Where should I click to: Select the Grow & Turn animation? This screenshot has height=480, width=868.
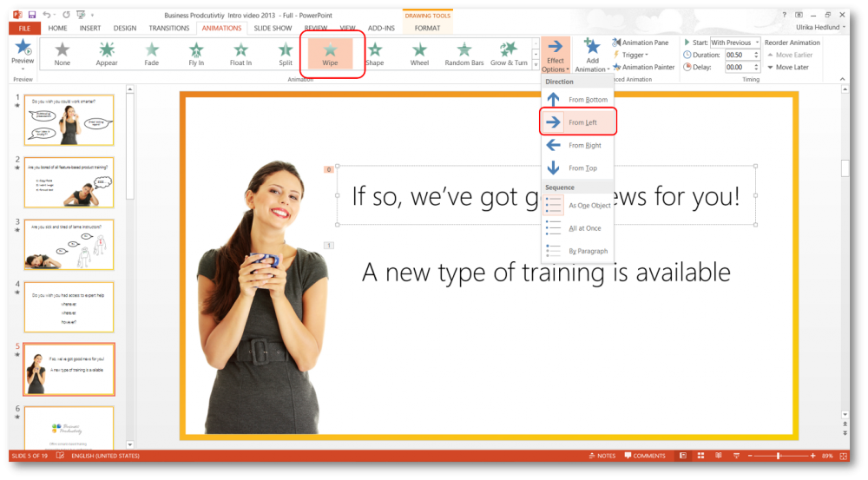509,54
